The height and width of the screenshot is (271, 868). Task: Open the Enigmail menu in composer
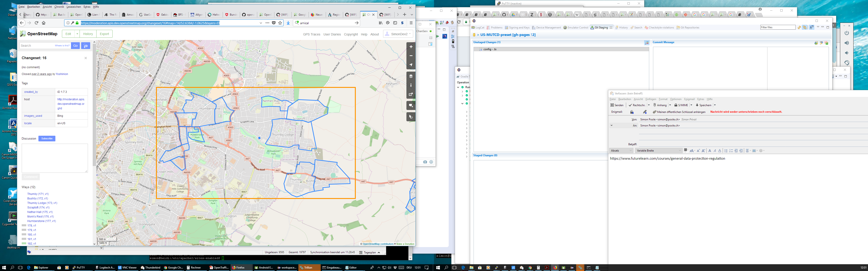pos(689,99)
